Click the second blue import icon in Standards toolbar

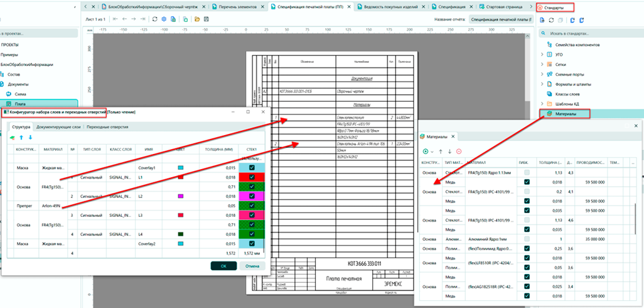(x=583, y=19)
